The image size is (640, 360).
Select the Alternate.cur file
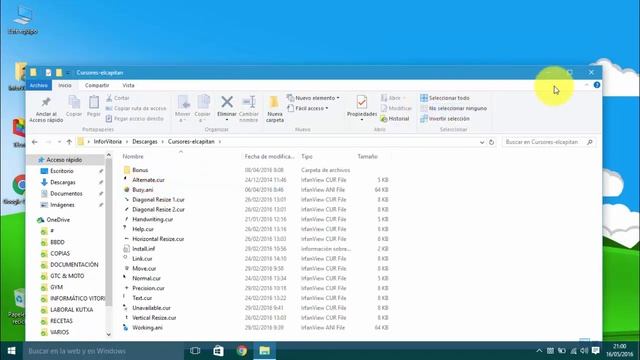(148, 180)
